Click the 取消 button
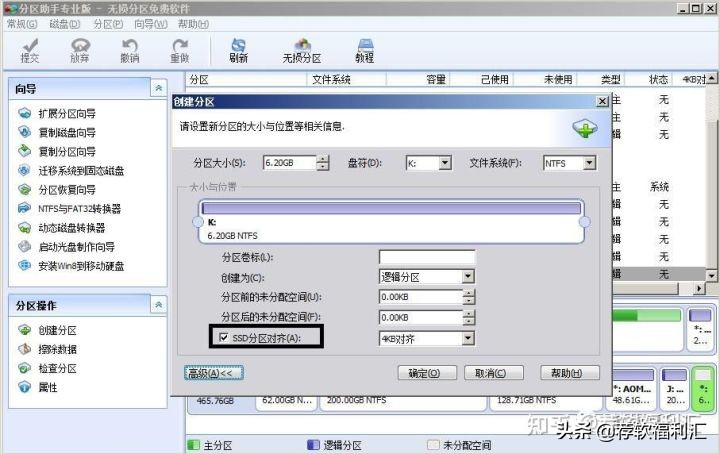This screenshot has width=720, height=454. pos(494,373)
